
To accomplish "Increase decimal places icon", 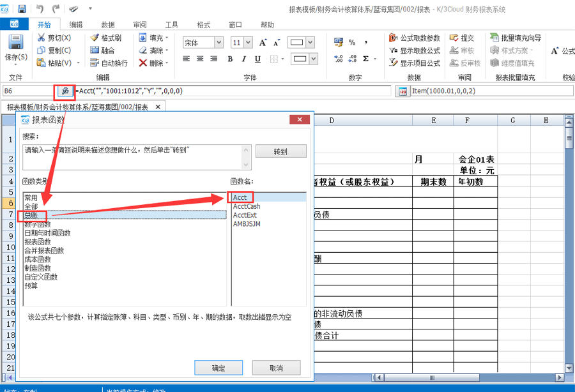I will [338, 59].
